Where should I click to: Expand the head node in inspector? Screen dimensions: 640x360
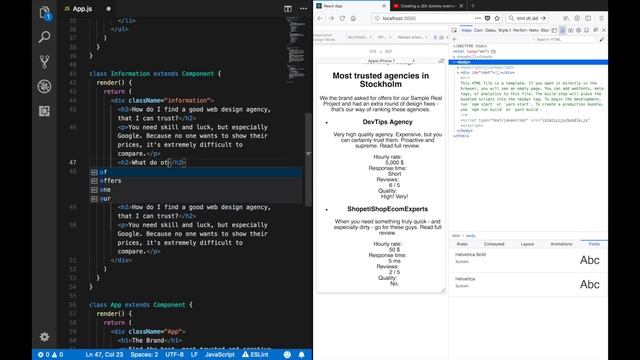(x=454, y=57)
